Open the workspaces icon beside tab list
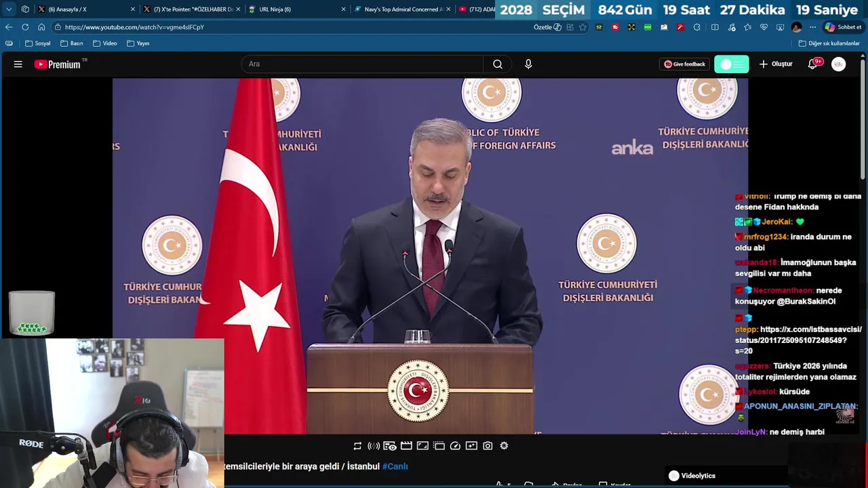 click(x=25, y=9)
